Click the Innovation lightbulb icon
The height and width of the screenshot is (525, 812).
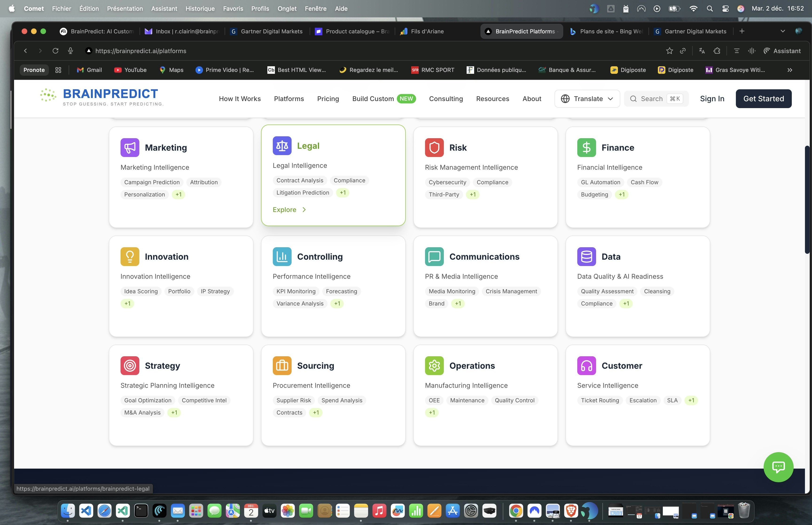(129, 257)
